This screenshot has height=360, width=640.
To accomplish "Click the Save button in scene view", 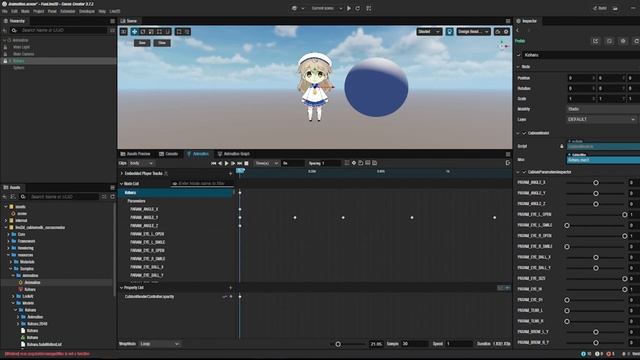I will tap(142, 43).
